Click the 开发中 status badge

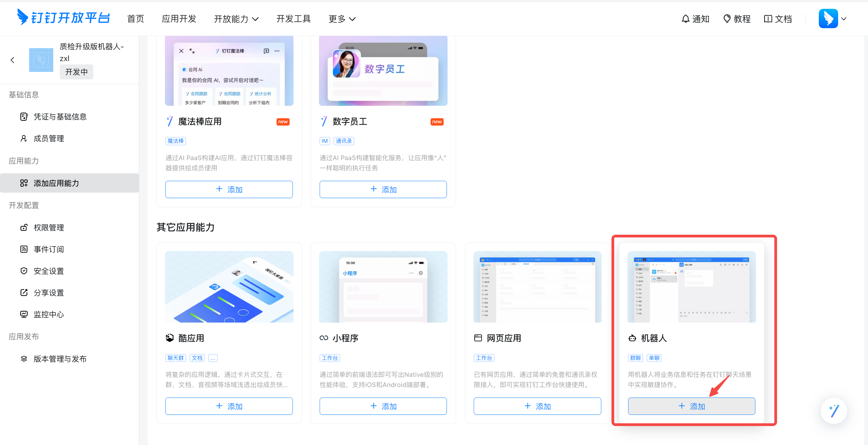click(x=76, y=72)
